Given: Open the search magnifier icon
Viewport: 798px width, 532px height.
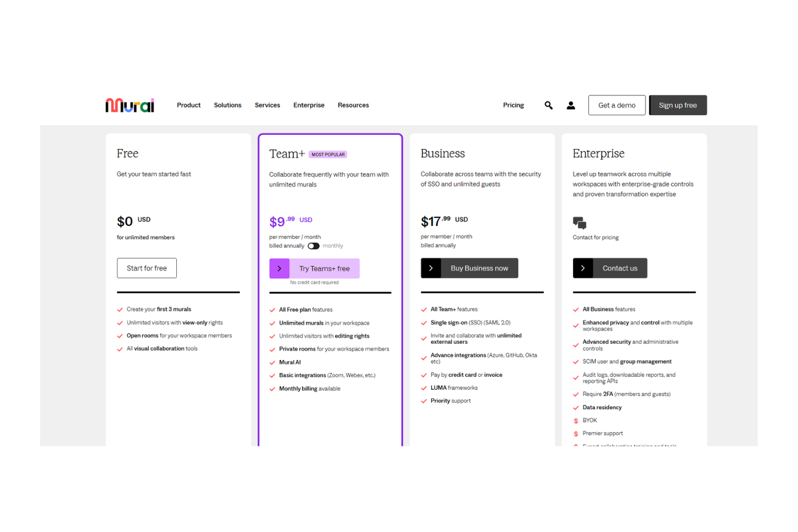Looking at the screenshot, I should click(x=548, y=105).
